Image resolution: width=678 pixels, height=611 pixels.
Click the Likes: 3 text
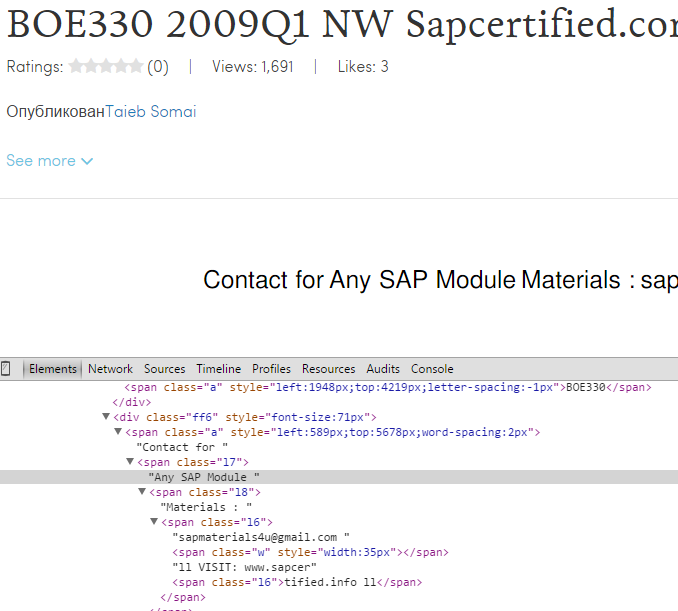tap(363, 67)
